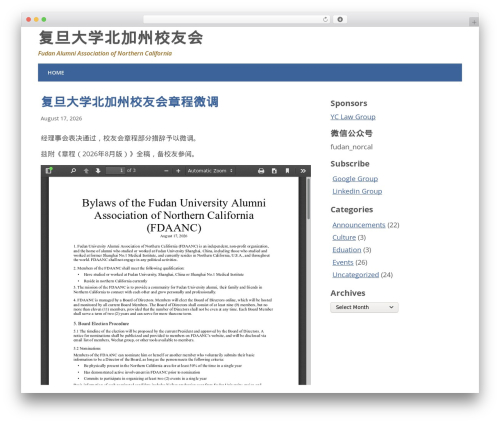
Task: Click the Sponsors sidebar heading
Action: tap(349, 103)
